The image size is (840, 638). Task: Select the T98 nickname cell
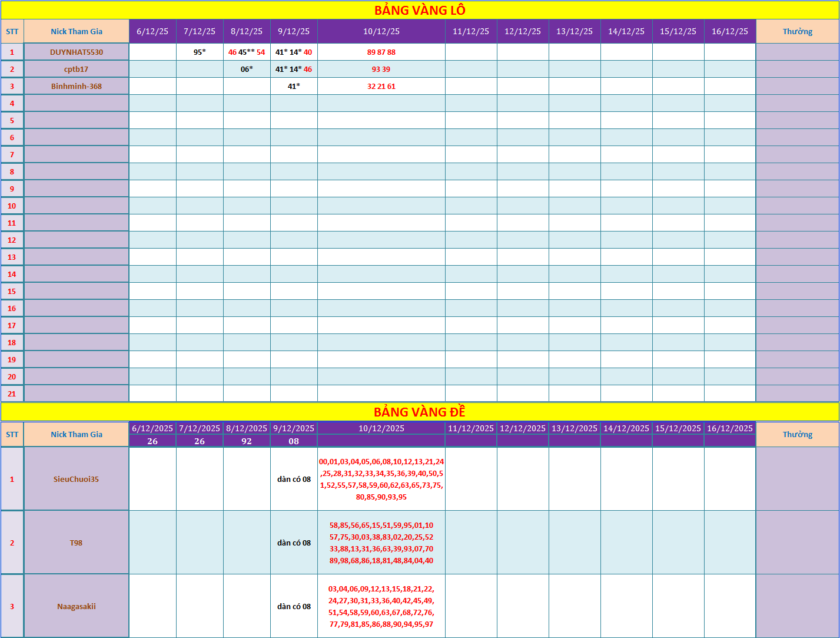coord(77,543)
